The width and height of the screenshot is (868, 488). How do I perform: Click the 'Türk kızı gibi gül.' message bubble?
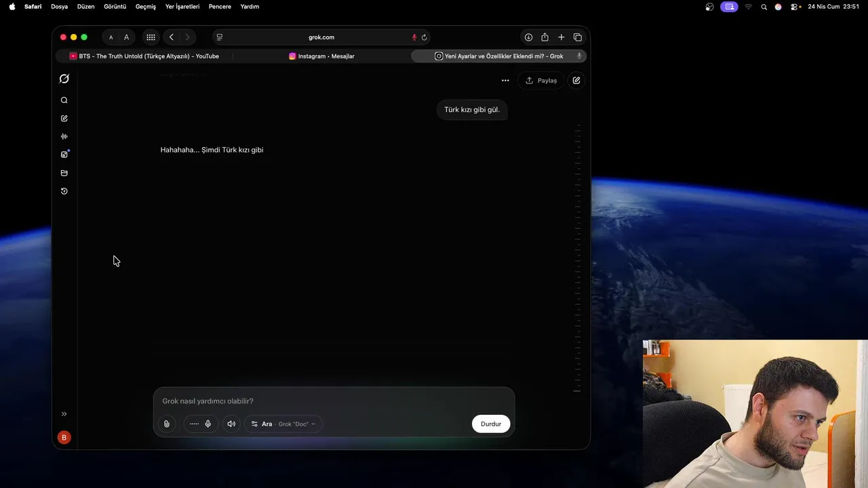pos(472,110)
